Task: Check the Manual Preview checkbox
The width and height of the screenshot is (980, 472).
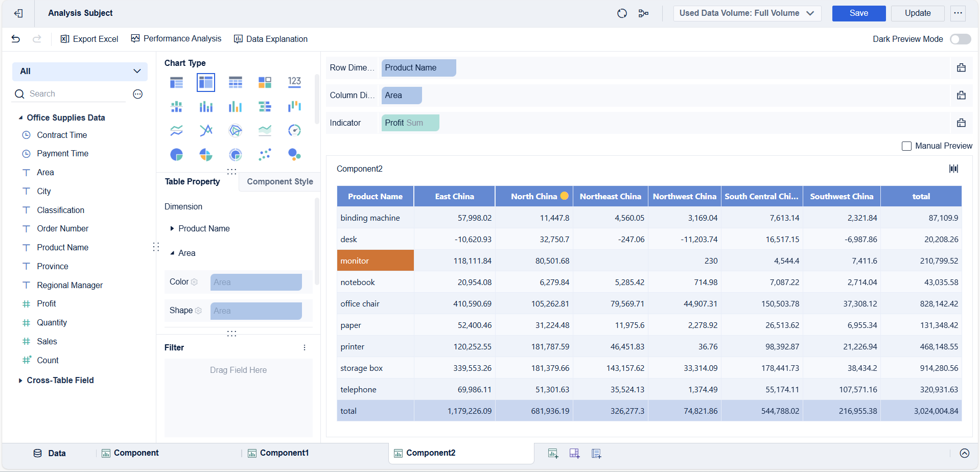Action: (x=906, y=146)
